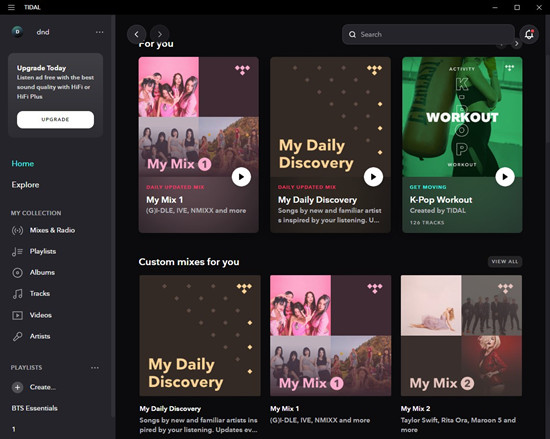Go to Home in sidebar
The height and width of the screenshot is (439, 550).
pyautogui.click(x=23, y=163)
